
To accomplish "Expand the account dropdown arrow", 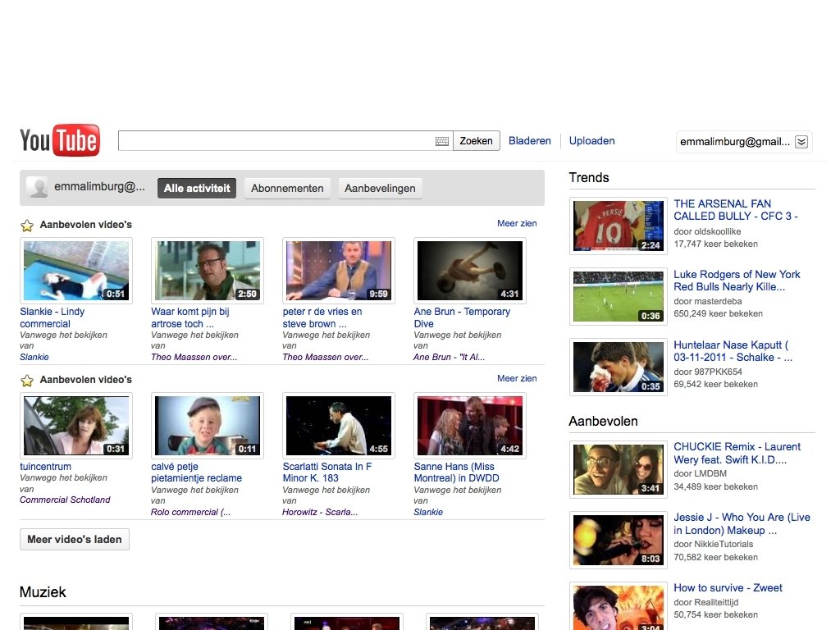I will 801,141.
